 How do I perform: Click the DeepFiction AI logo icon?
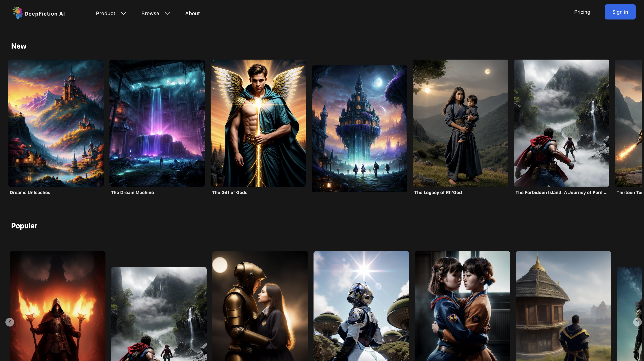click(x=17, y=13)
